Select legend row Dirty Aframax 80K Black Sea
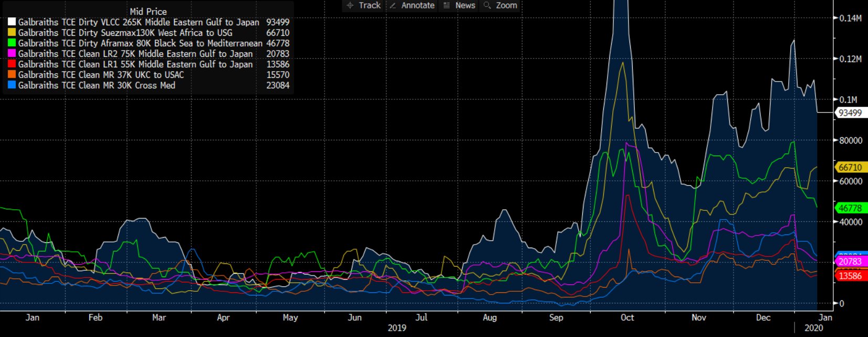 coord(149,43)
